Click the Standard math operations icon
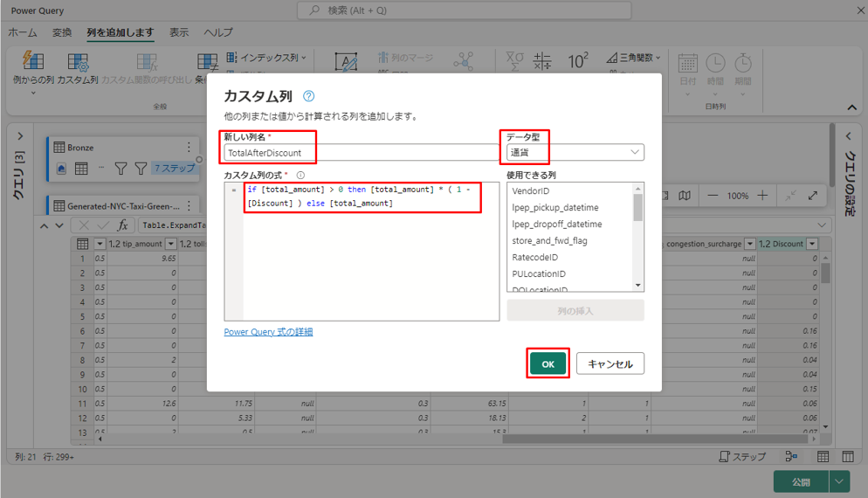The width and height of the screenshot is (868, 498). pyautogui.click(x=542, y=61)
